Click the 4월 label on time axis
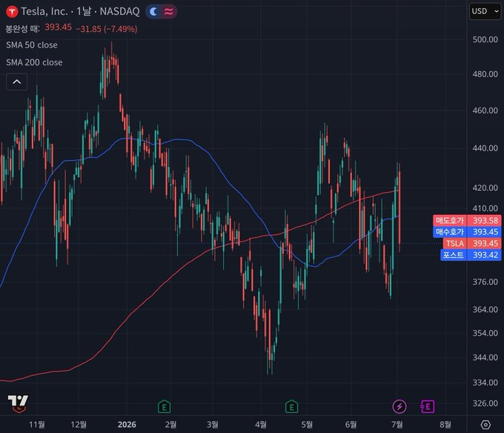Screen dimensions: 504x433 coord(261,425)
